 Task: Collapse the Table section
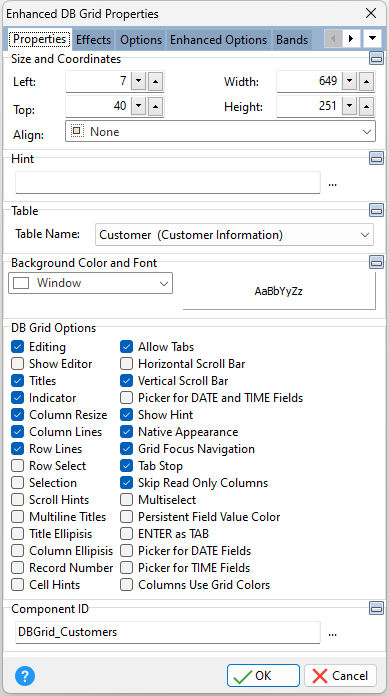pyautogui.click(x=377, y=210)
